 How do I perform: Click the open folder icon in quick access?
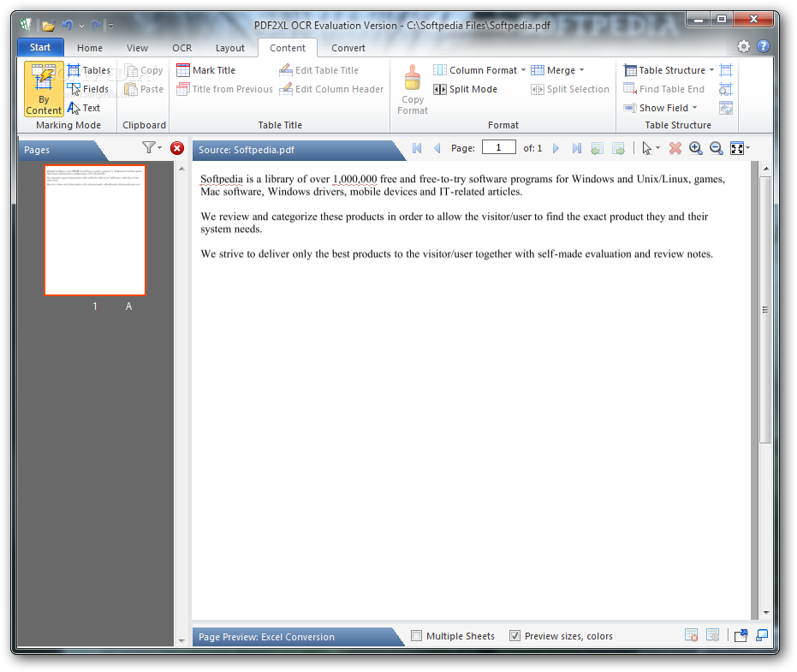pyautogui.click(x=48, y=25)
